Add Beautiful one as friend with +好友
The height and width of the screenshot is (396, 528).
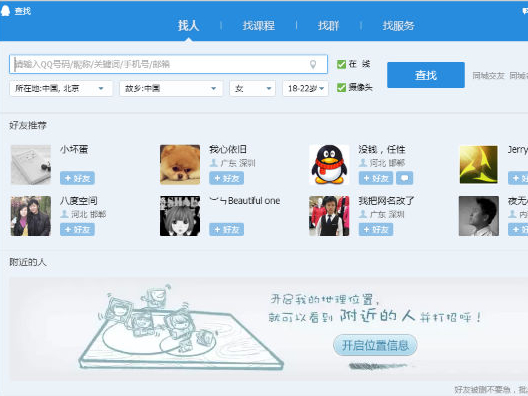click(x=226, y=229)
